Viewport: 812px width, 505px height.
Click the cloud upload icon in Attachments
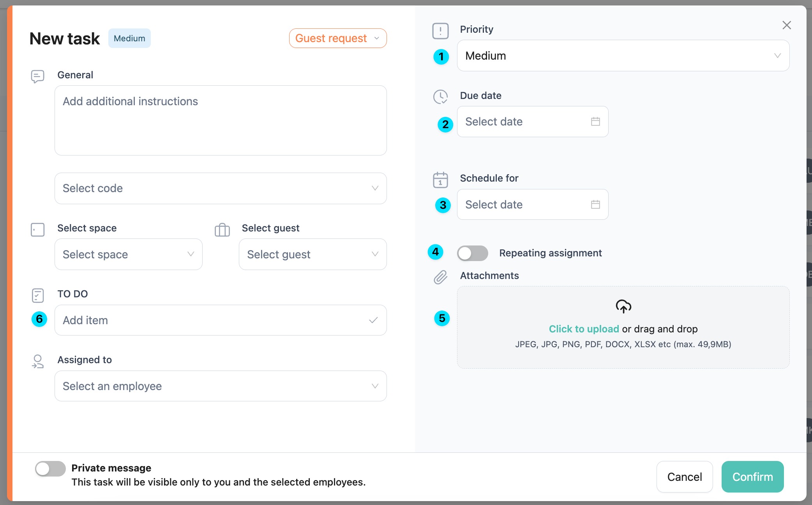point(623,306)
